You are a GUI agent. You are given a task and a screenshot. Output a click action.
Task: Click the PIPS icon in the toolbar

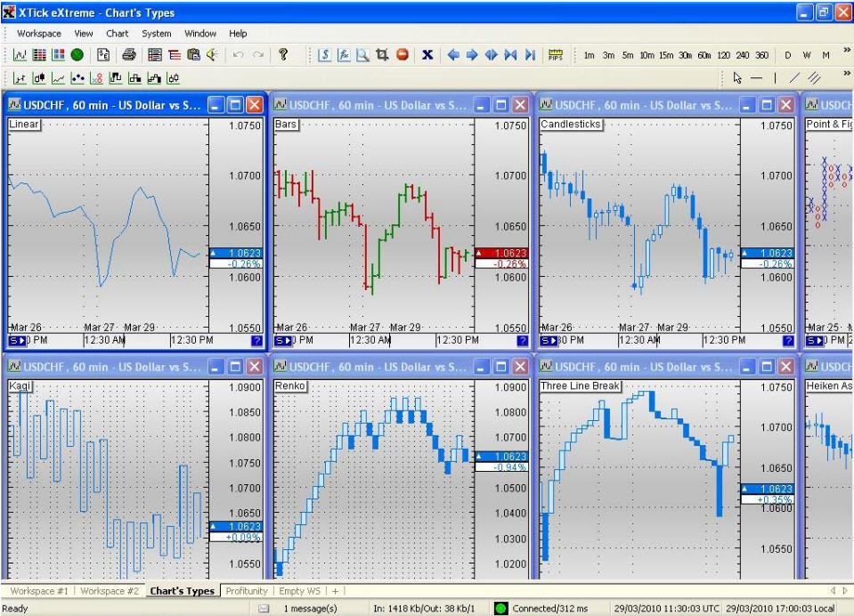tap(556, 55)
